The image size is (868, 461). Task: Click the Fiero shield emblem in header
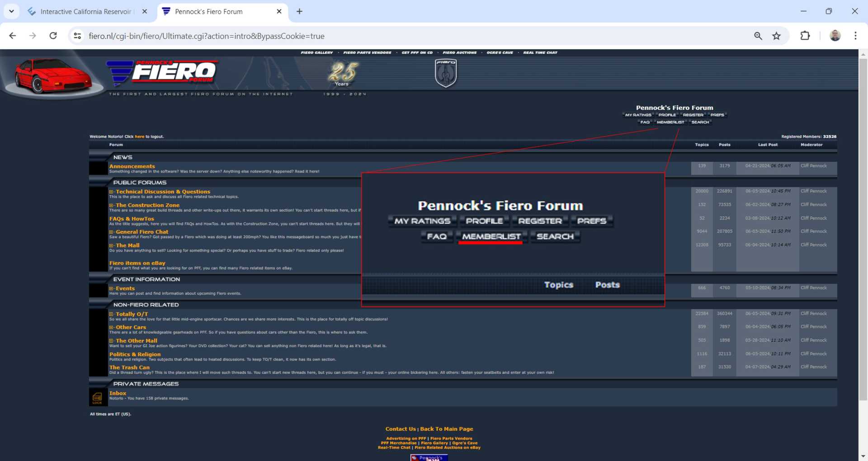[x=446, y=73]
